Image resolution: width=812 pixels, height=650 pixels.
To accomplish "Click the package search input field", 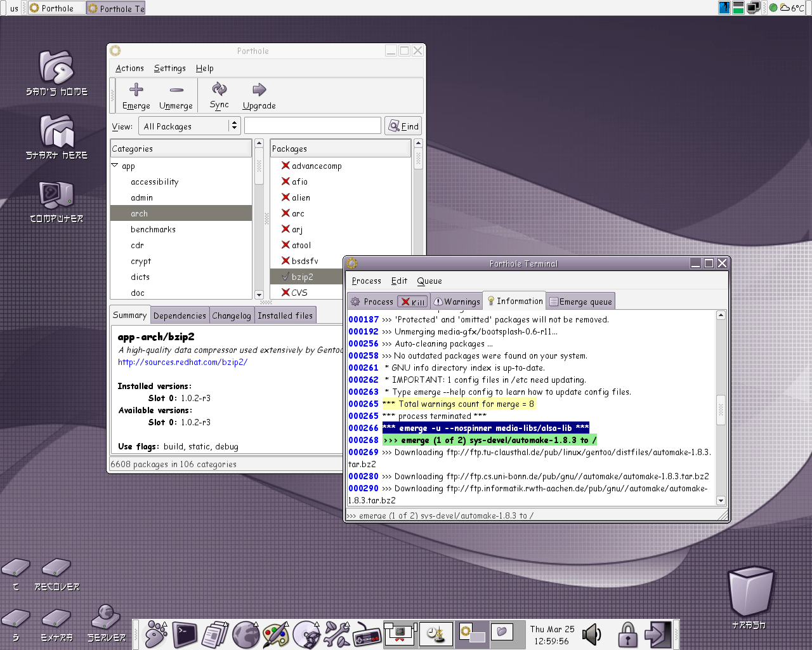I will (312, 125).
